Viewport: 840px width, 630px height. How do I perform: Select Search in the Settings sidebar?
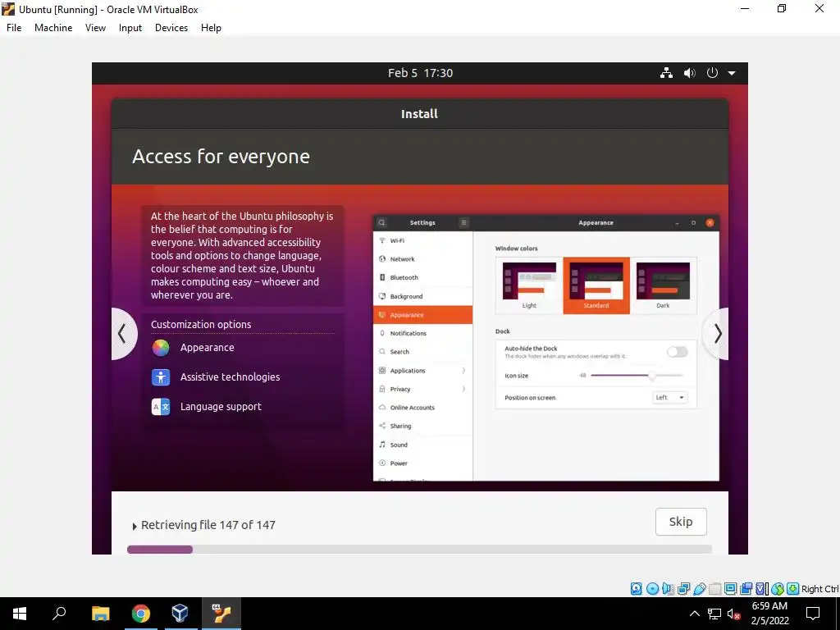point(422,352)
